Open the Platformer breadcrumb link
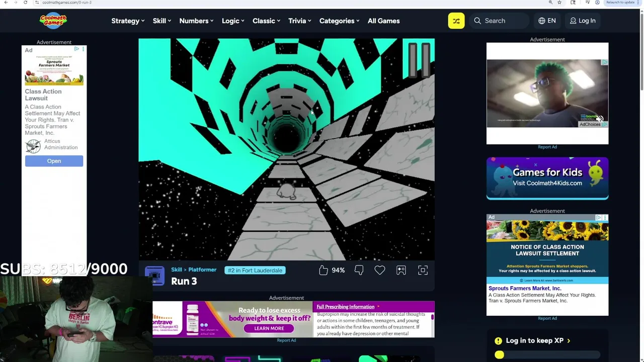Screen dimensions: 644x362 click(x=202, y=269)
